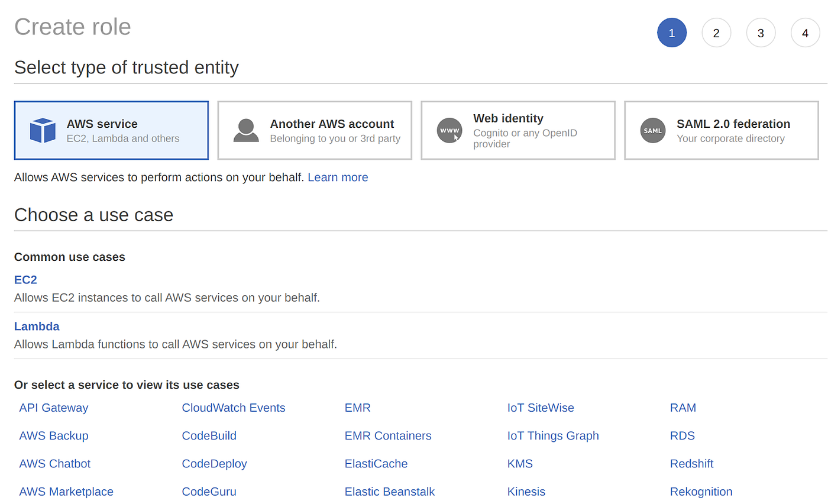The image size is (828, 504).
Task: Choose SAML 2.0 federation entity card
Action: point(722,130)
